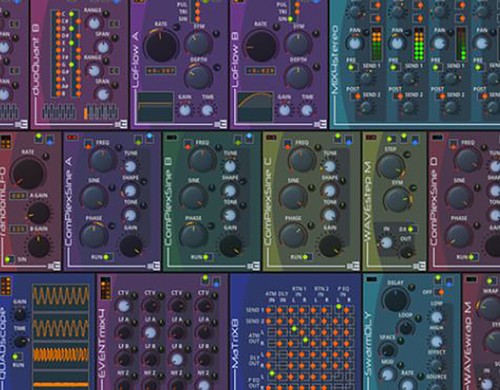Toggle the EX switch on WAVEstep M

[x=413, y=229]
